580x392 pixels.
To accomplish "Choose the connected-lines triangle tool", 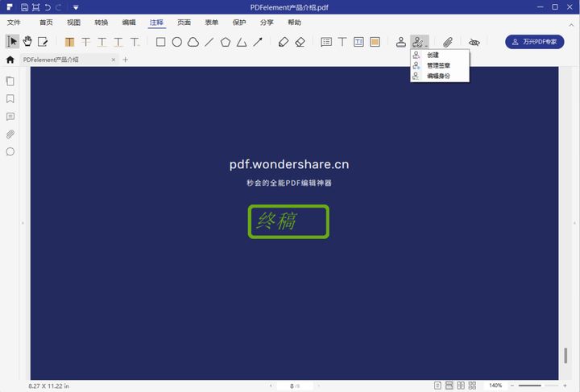I will [x=242, y=42].
